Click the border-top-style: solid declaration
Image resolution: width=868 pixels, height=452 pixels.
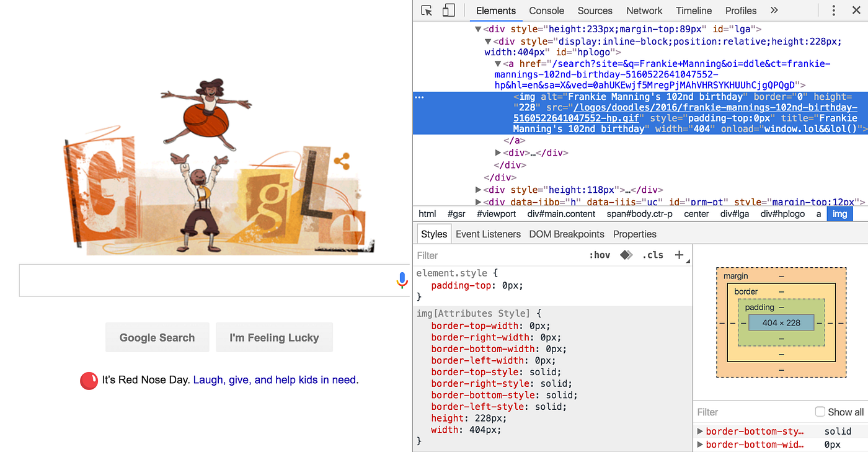(x=496, y=372)
